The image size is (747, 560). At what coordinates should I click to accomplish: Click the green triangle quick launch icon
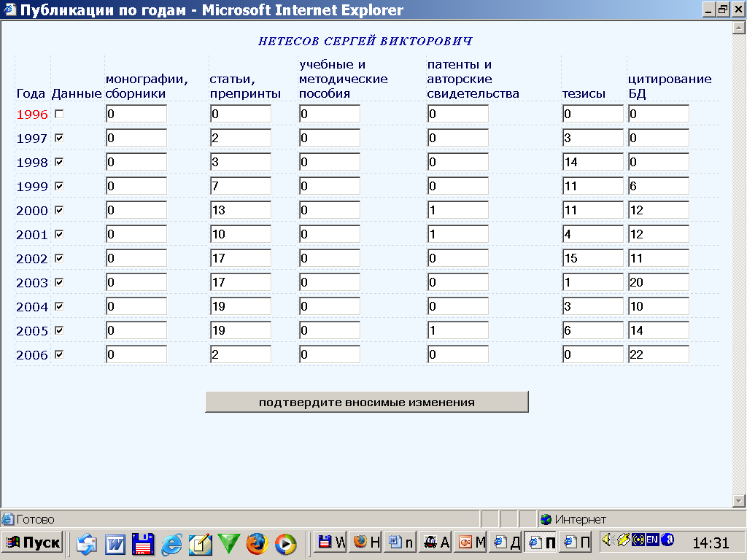click(x=229, y=543)
